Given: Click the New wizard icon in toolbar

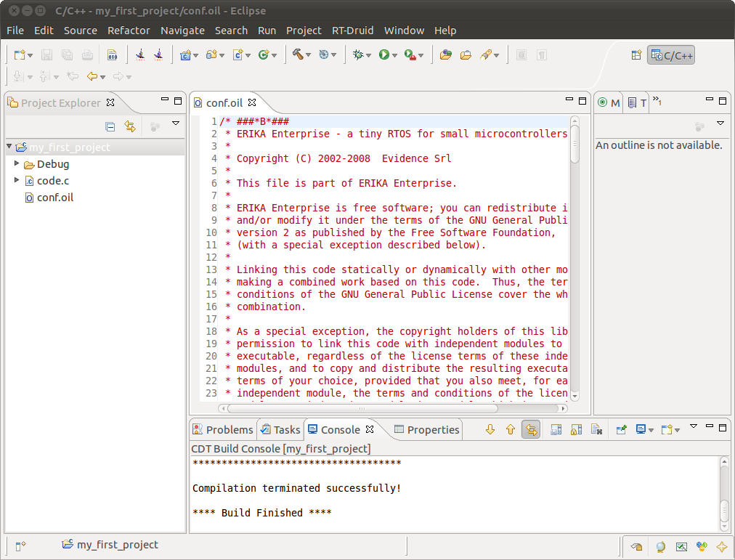Looking at the screenshot, I should pos(20,54).
